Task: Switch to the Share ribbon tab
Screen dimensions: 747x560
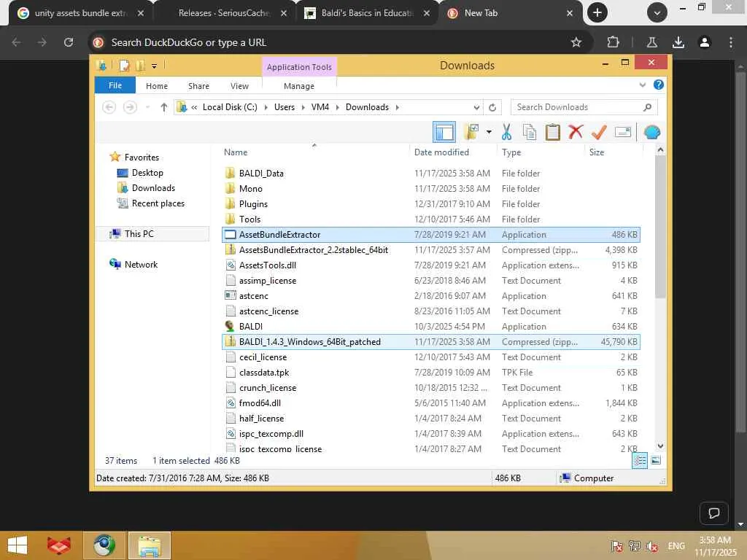Action: [198, 86]
